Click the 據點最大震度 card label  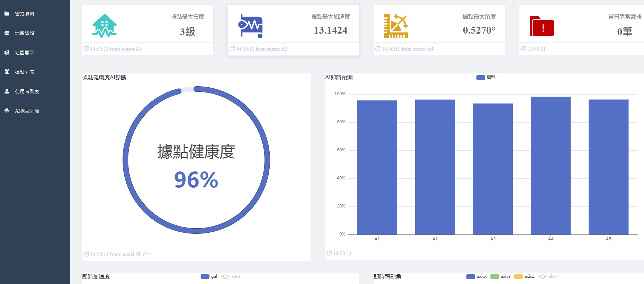[x=188, y=17]
